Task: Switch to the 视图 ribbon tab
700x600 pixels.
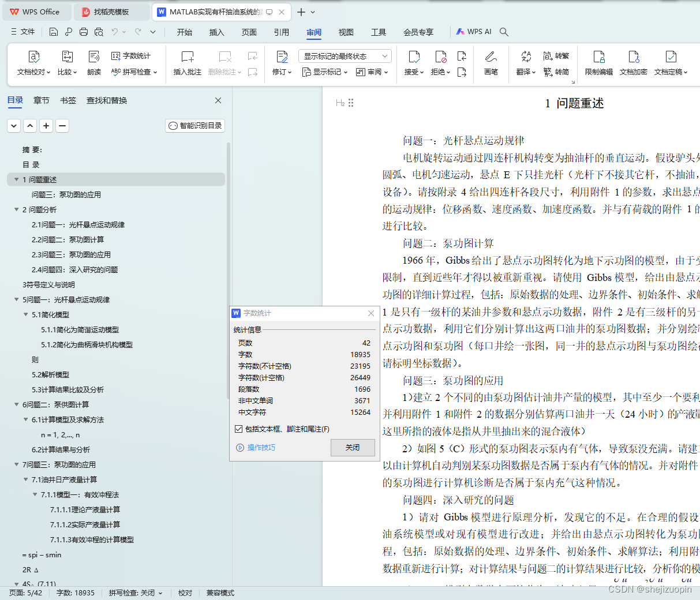Action: coord(346,32)
